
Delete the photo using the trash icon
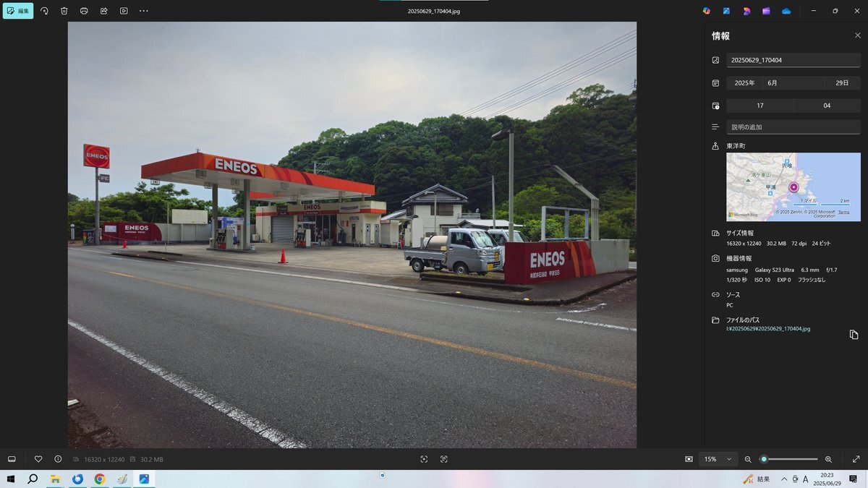point(64,11)
